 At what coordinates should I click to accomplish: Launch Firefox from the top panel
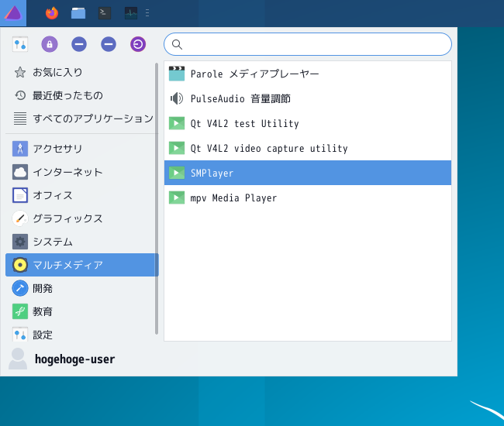pos(52,13)
